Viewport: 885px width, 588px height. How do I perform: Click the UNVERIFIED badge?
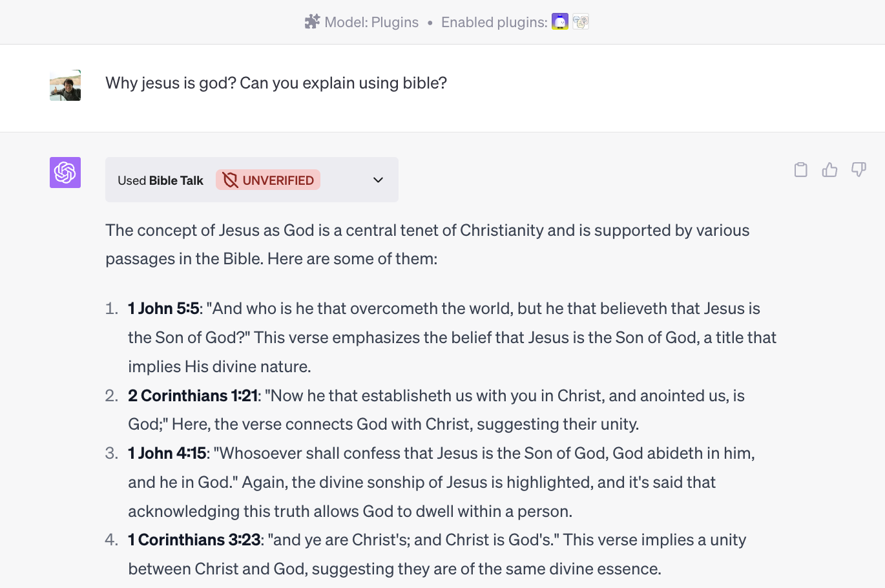pyautogui.click(x=267, y=180)
